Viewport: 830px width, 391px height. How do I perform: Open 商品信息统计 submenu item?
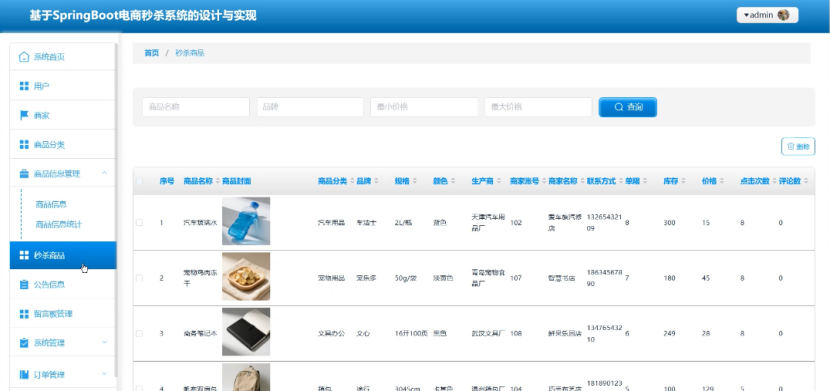coord(58,224)
